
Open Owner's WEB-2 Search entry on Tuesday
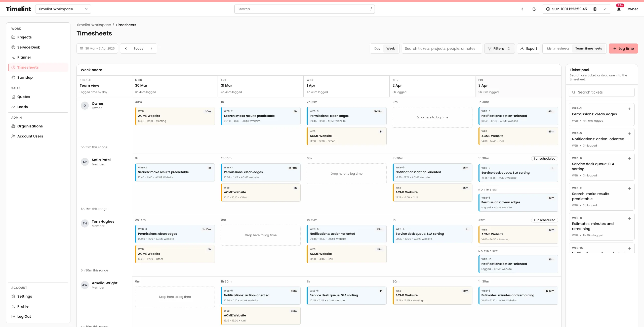tap(261, 116)
